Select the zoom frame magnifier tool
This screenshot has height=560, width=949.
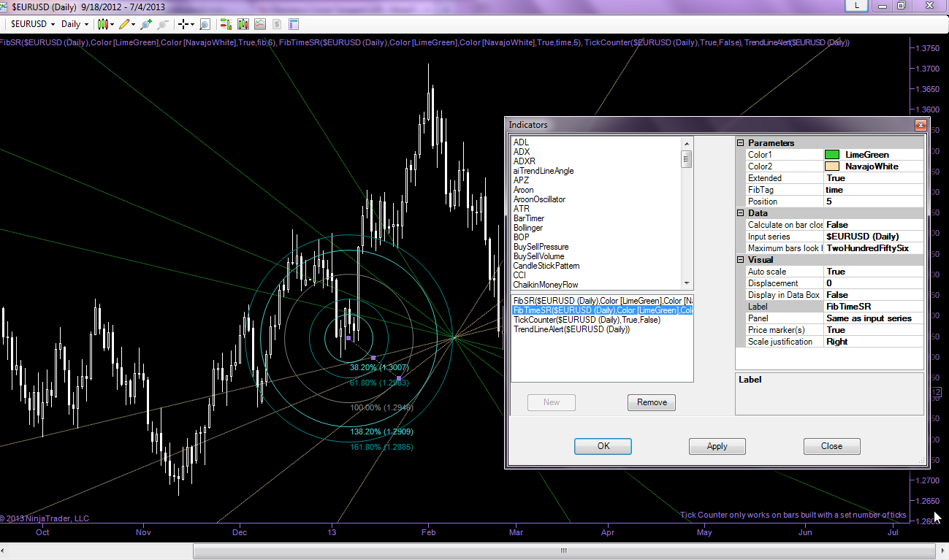click(205, 24)
